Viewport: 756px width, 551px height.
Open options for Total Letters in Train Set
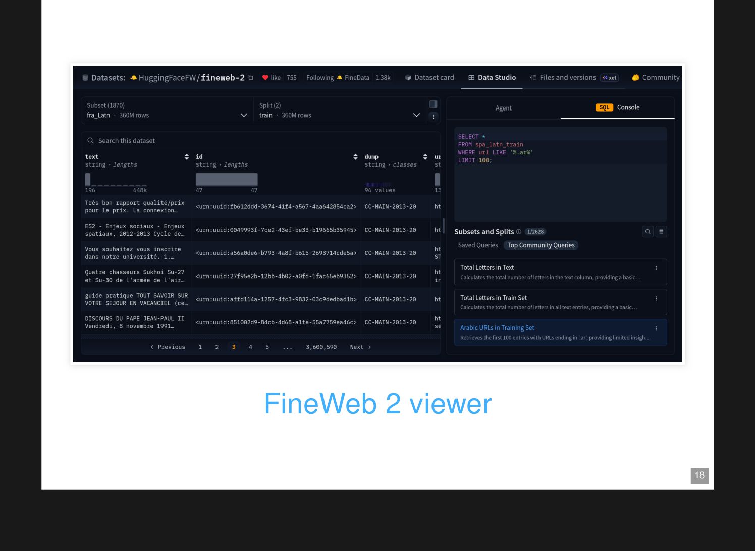point(656,299)
